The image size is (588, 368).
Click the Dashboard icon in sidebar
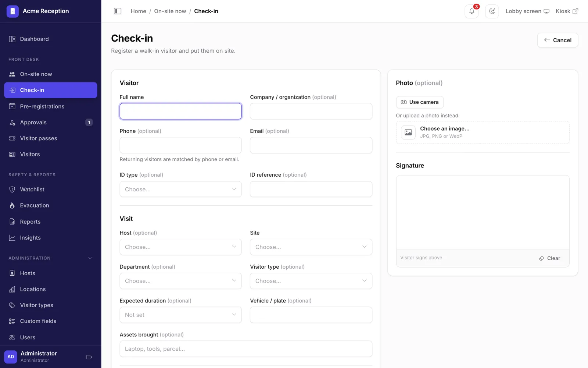pos(12,39)
